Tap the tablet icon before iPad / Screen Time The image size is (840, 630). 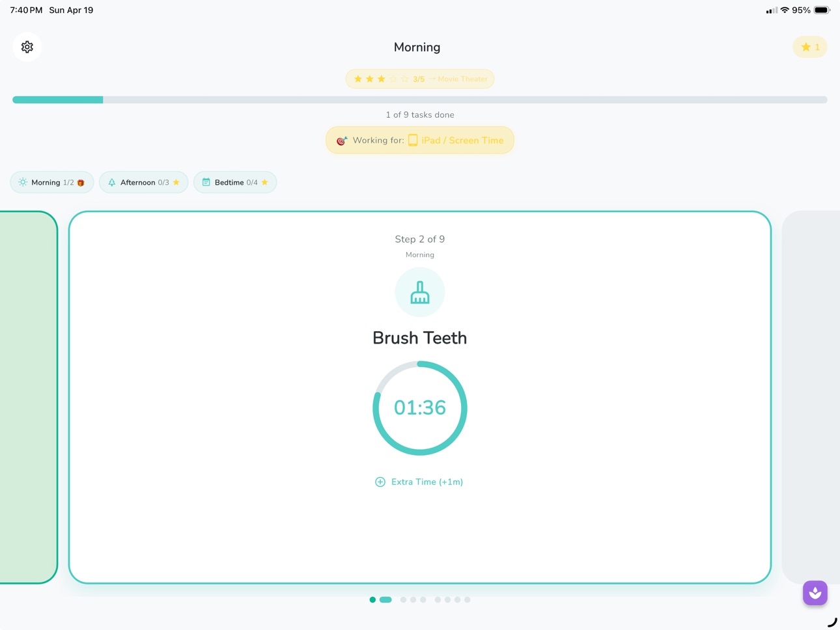(x=413, y=141)
